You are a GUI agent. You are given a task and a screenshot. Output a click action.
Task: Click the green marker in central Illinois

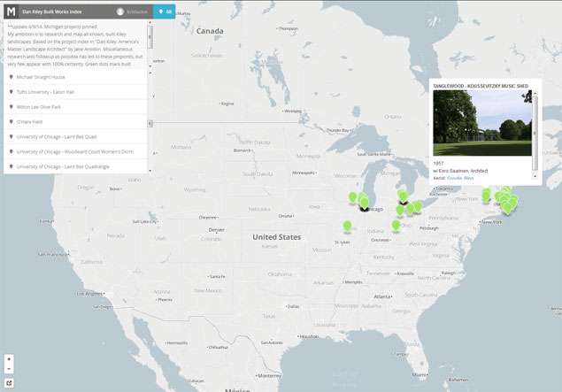(347, 227)
